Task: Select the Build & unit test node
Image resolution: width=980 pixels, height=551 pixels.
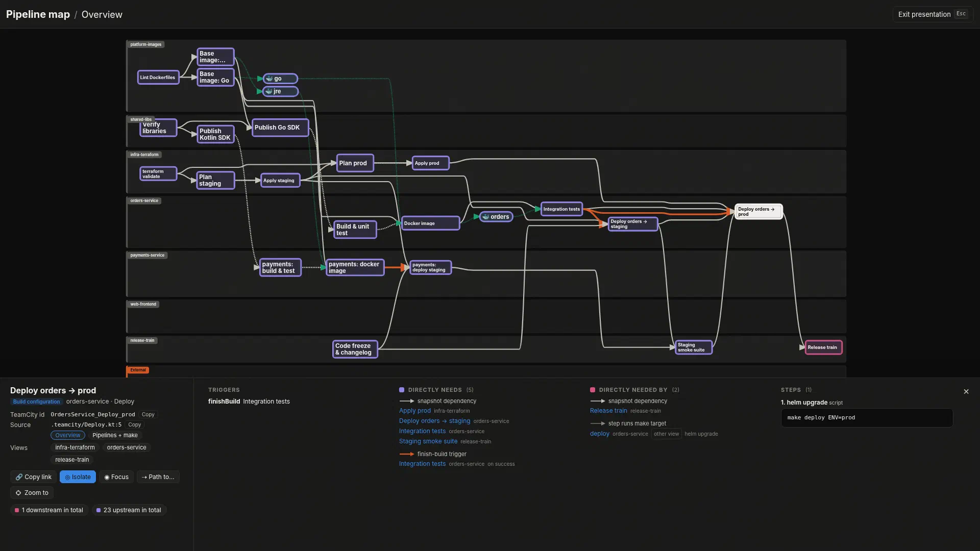Action: pos(355,230)
